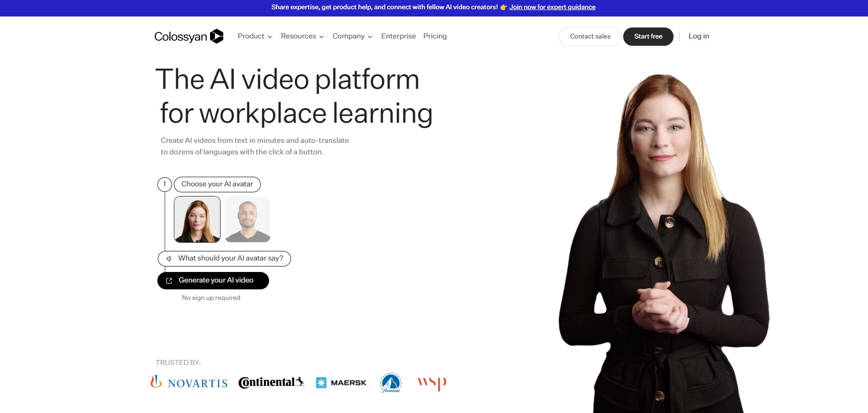The image size is (868, 413).
Task: Click the headline "The AI video platform"
Action: point(287,80)
